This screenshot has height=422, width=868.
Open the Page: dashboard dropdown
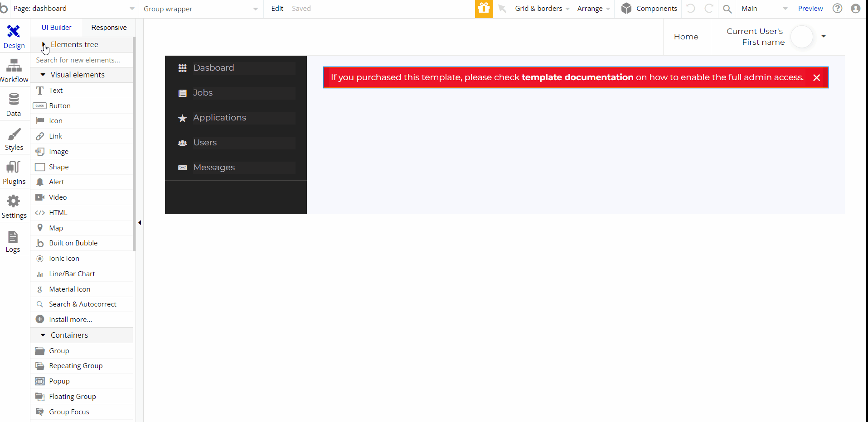pyautogui.click(x=73, y=9)
